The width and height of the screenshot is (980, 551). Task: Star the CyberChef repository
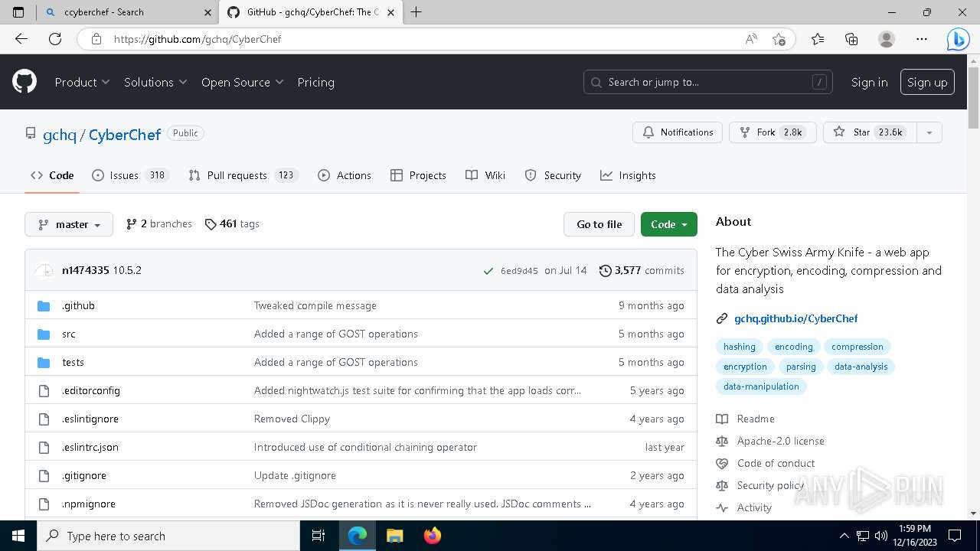870,132
